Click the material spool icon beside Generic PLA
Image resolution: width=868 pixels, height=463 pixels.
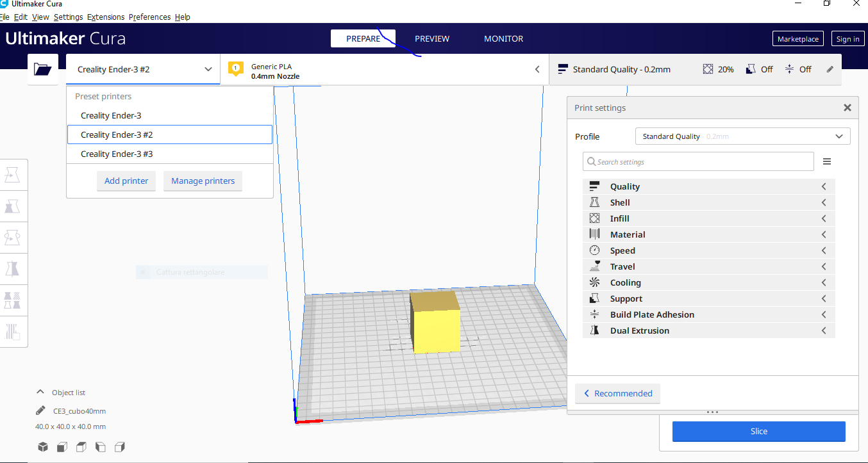coord(236,69)
